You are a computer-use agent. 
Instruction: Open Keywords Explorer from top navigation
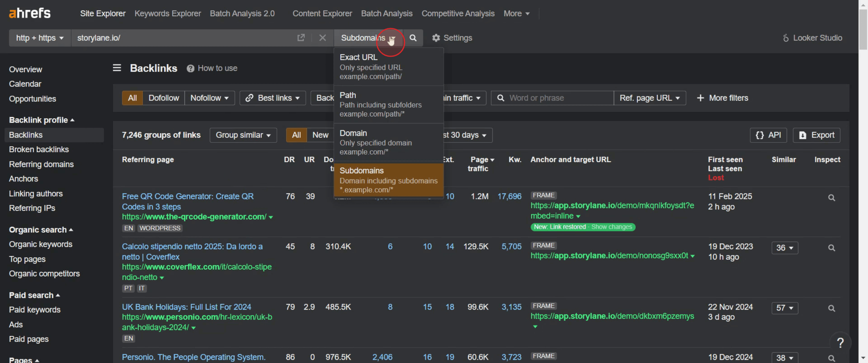point(168,14)
